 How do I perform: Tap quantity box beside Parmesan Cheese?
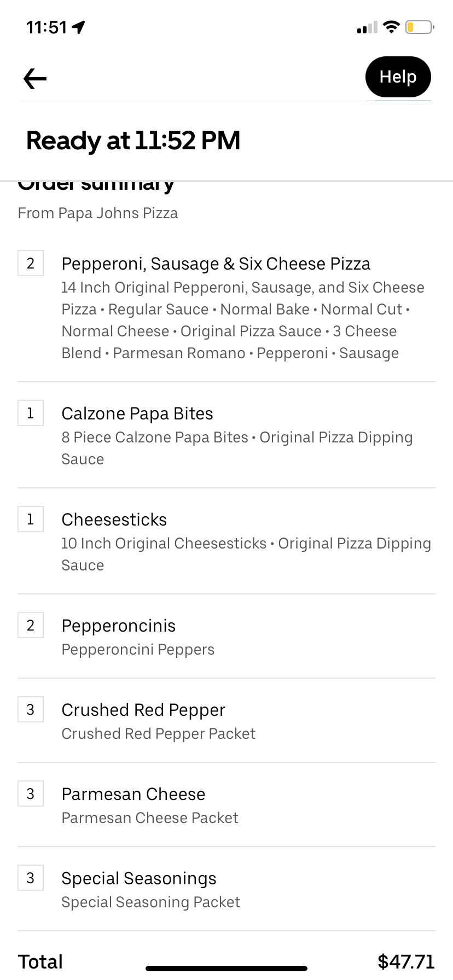click(x=31, y=794)
